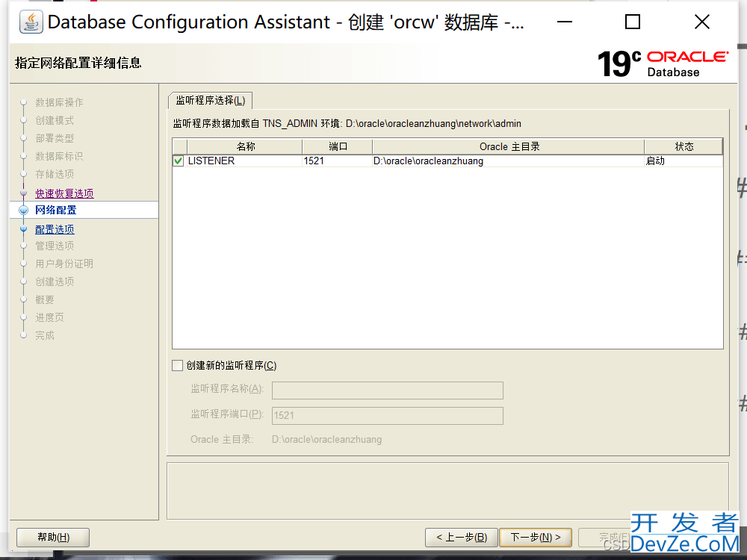Click the 创建选项 step in the sidebar
Screen dimensions: 747x560
(55, 281)
